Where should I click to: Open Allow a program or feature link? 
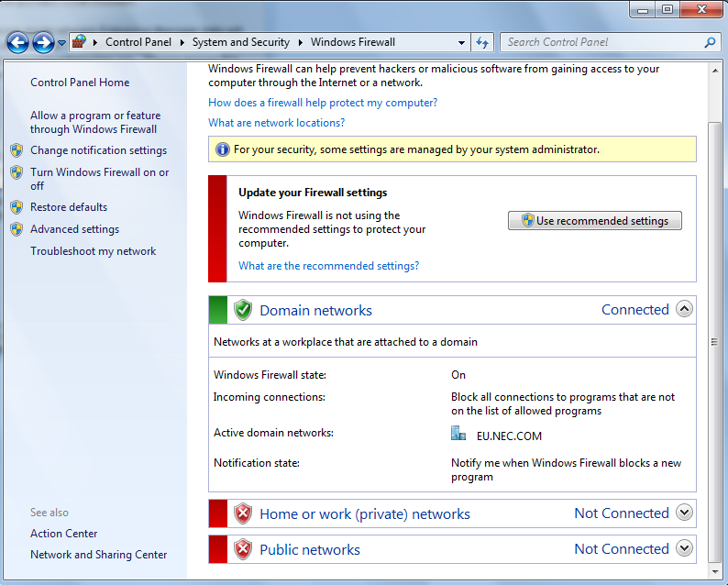click(x=95, y=123)
